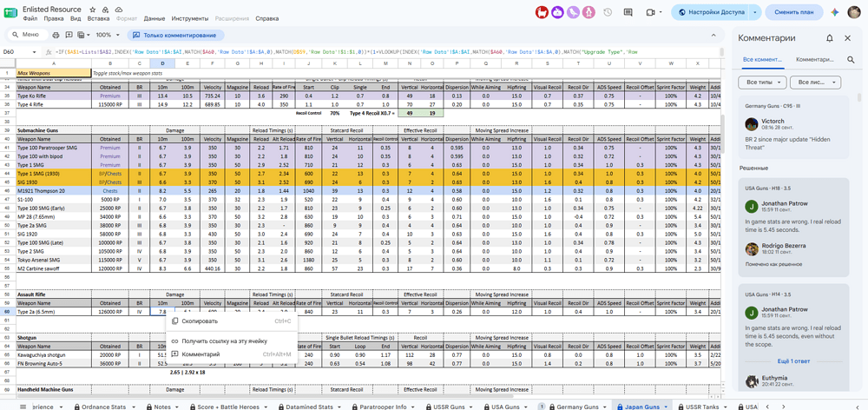The image size is (868, 410).
Task: Click the link icon in the context menu
Action: (174, 341)
